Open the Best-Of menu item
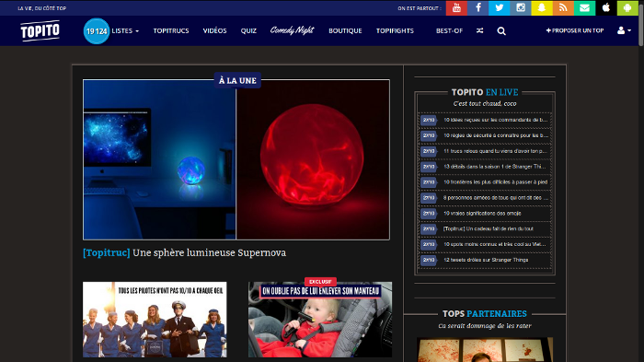Screen dimensions: 644x362 [x=449, y=30]
